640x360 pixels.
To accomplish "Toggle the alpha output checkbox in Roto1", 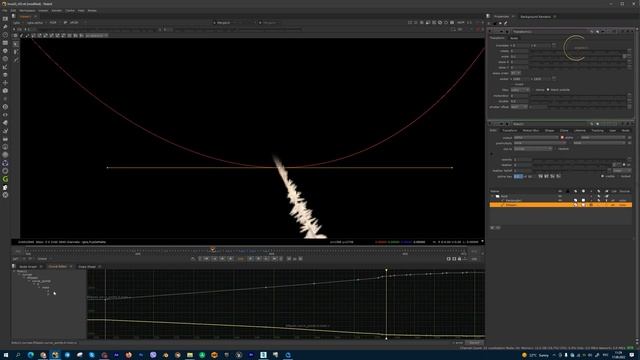I will click(x=562, y=138).
